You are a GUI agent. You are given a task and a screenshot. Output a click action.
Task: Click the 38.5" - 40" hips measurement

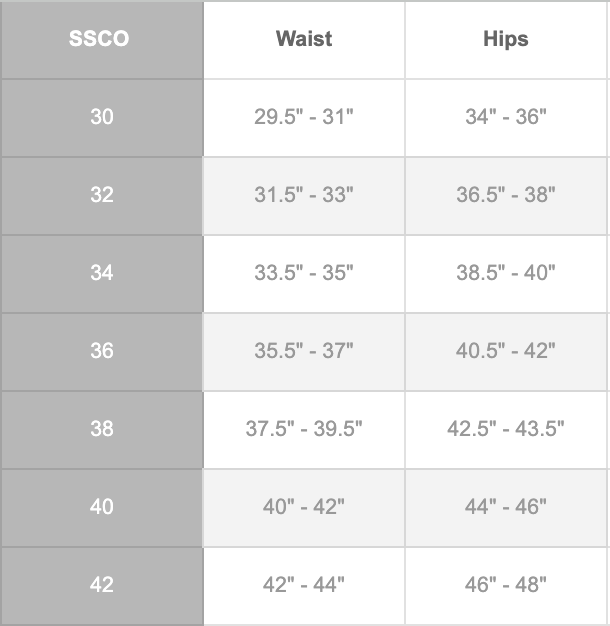505,273
